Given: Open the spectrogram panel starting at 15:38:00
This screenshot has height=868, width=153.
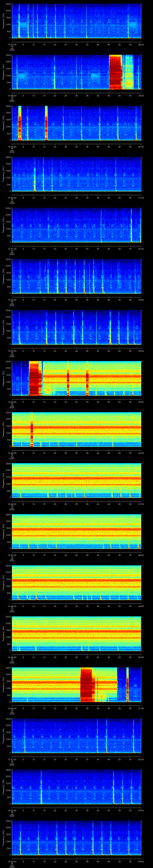Looking at the screenshot, I should click(76, 72).
